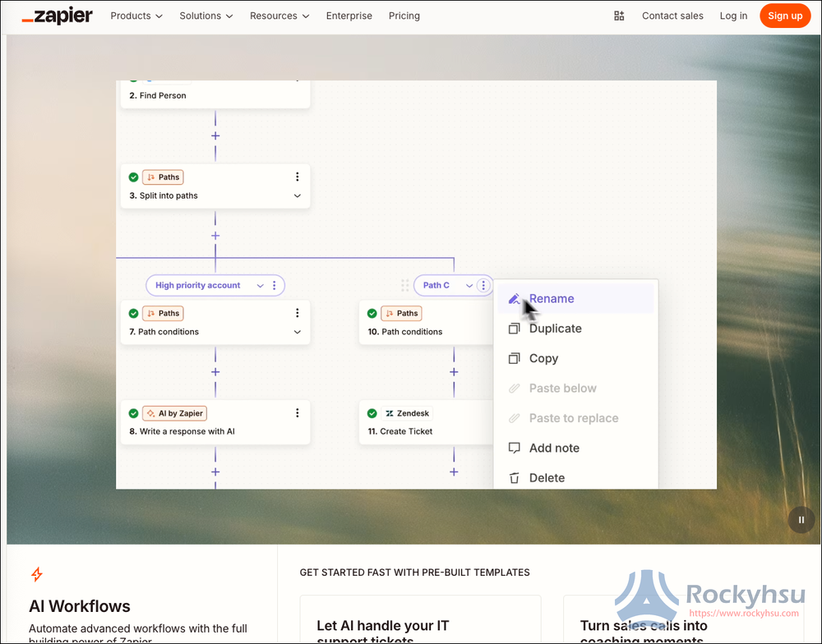This screenshot has width=822, height=644.
Task: Click green checkmark on step 8 AI response
Action: 134,413
